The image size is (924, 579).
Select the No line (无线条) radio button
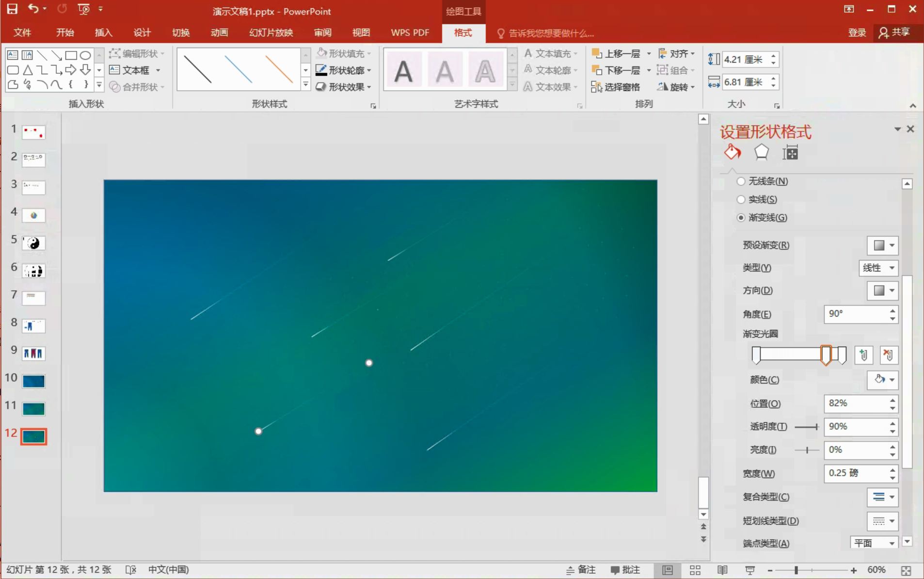[741, 181]
